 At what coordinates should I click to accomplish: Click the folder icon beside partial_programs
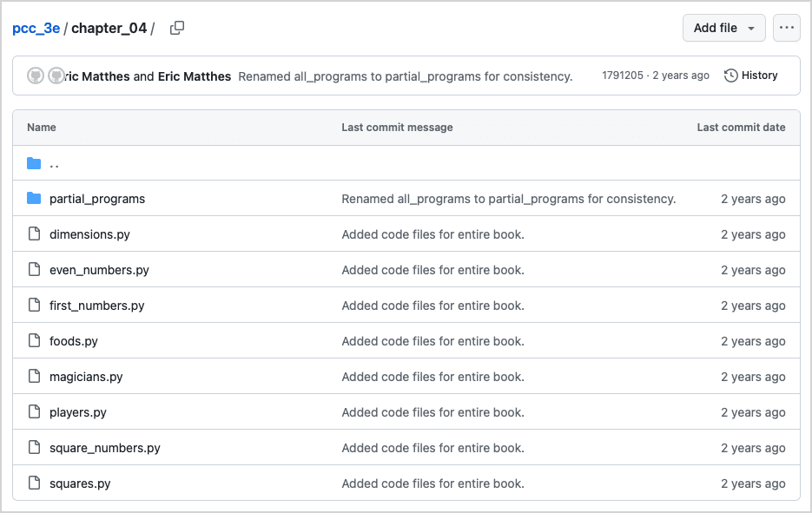click(x=33, y=198)
